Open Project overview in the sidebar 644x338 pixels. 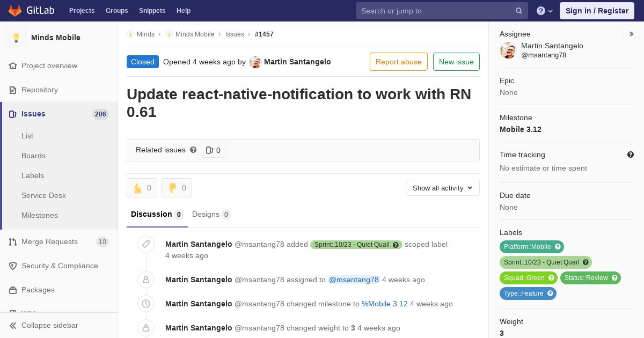tap(49, 65)
